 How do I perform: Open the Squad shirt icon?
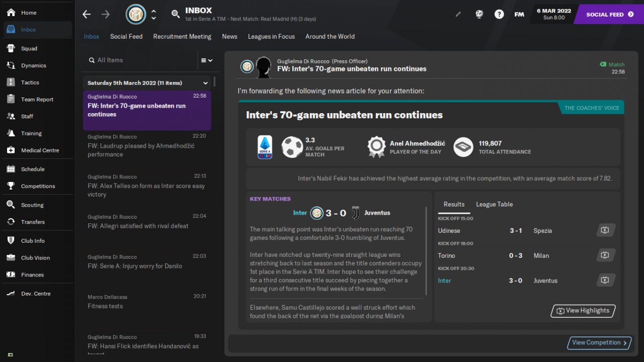click(x=11, y=48)
